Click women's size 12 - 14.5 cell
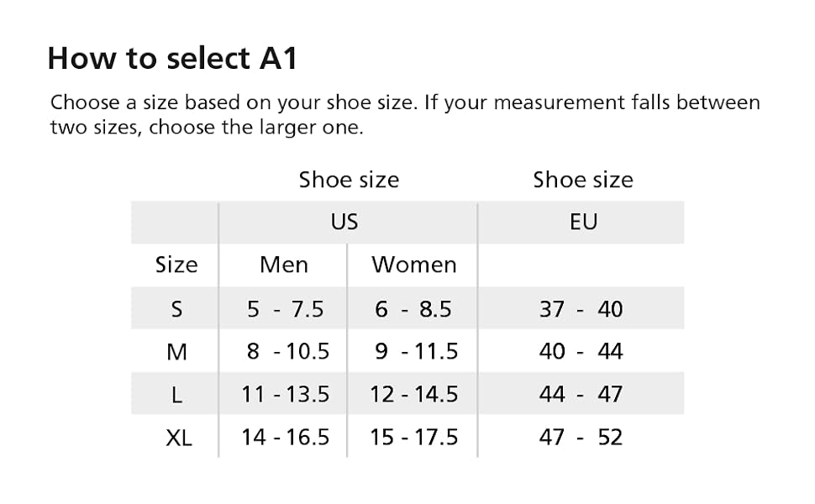The width and height of the screenshot is (815, 504). tap(414, 395)
